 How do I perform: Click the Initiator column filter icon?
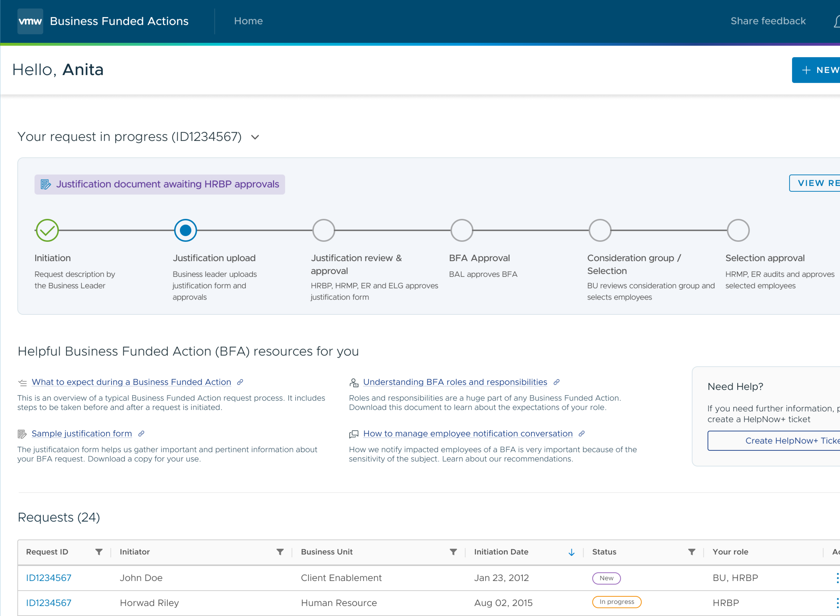(280, 552)
